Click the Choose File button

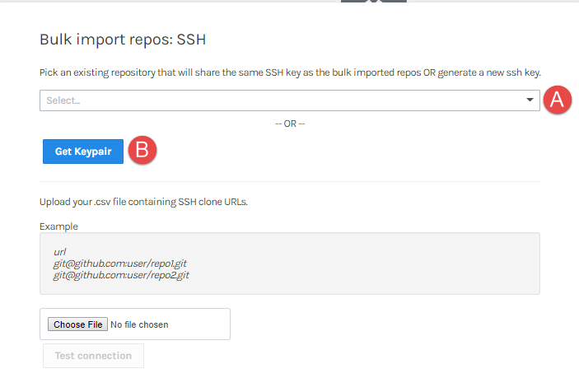[x=77, y=324]
